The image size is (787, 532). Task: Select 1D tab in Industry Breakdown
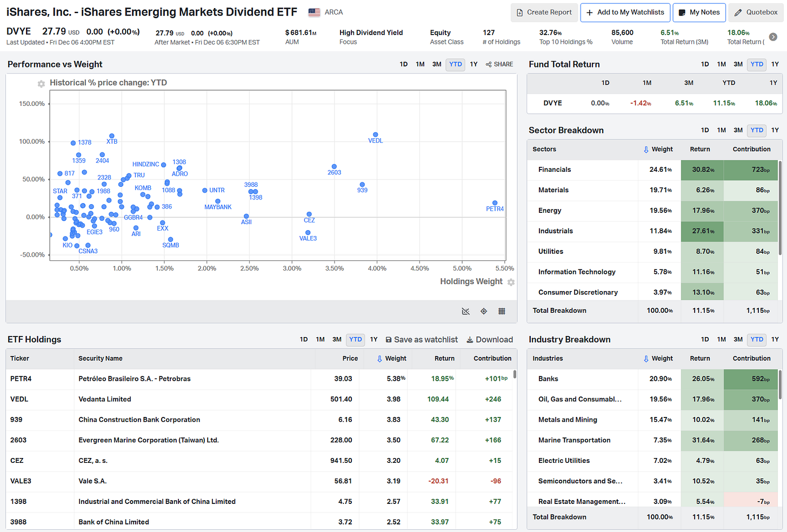(x=705, y=340)
